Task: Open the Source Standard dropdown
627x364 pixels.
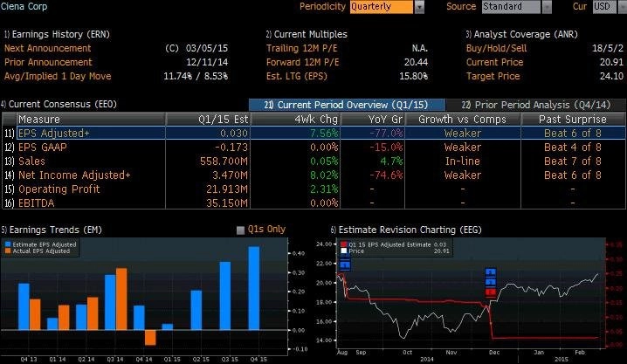Action: coord(511,7)
